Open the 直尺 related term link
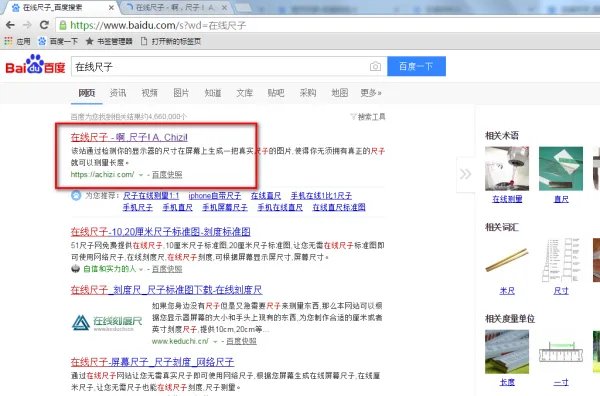 561,199
